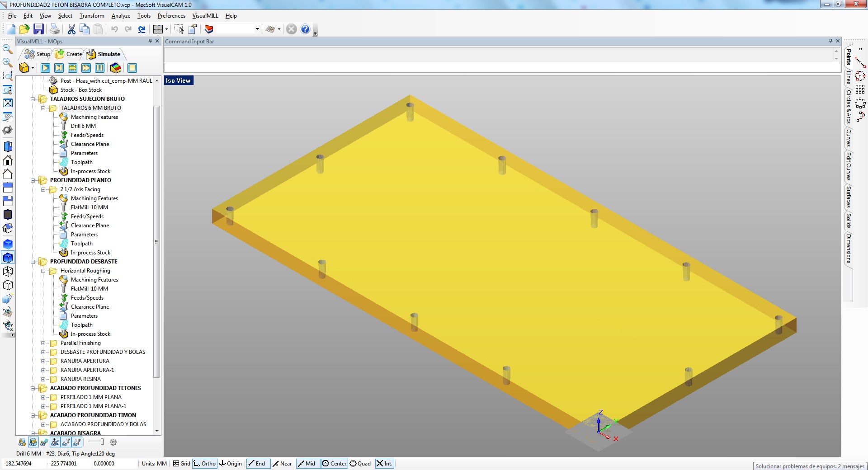Select Drill 6 MM tool entry
Screen dimensions: 868x470
coord(83,126)
